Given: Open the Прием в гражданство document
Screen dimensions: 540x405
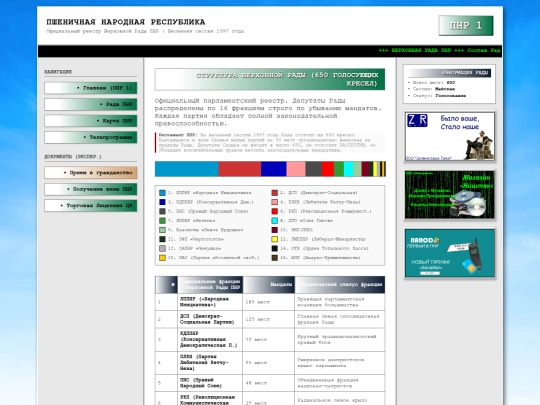Looking at the screenshot, I should tap(91, 173).
